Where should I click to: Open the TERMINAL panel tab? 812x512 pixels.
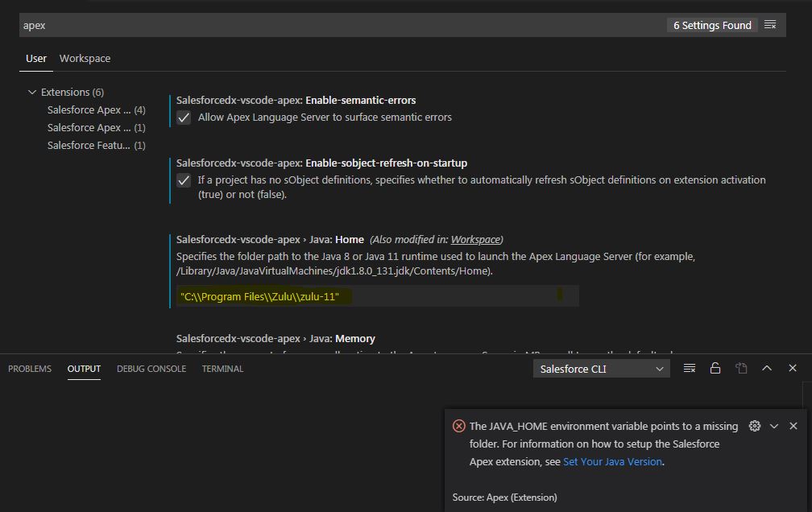pos(222,369)
